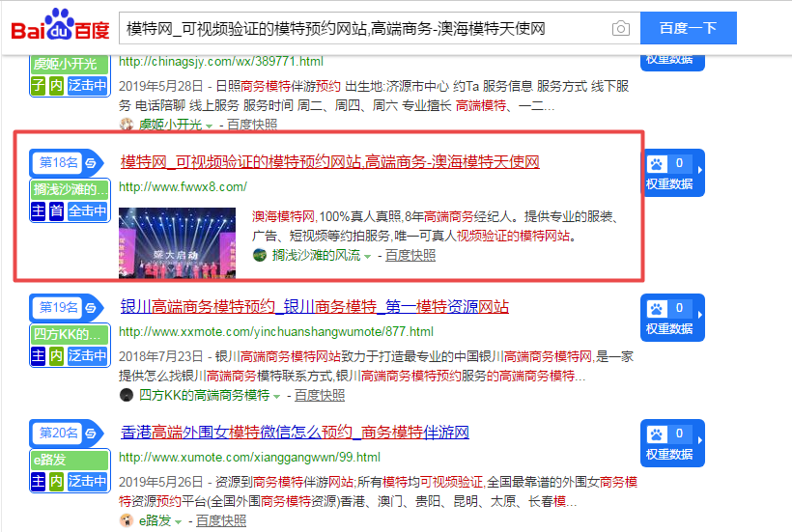Open dropdown next to e路发
Screen dimensions: 792x532
[178, 522]
